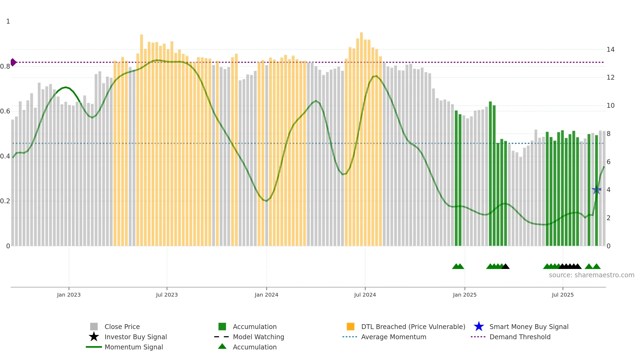Toggle Investor Buy Signal black star legend
The image size is (644, 362).
(94, 337)
